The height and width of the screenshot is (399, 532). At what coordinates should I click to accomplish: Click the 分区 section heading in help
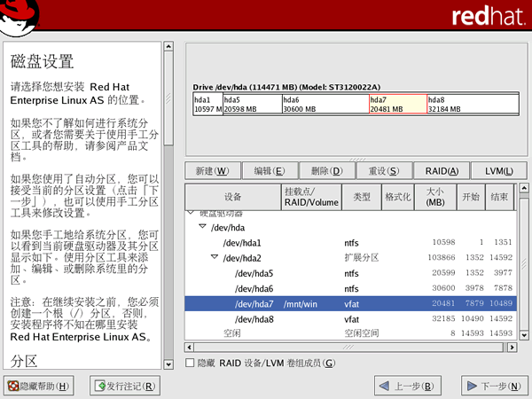[23, 361]
